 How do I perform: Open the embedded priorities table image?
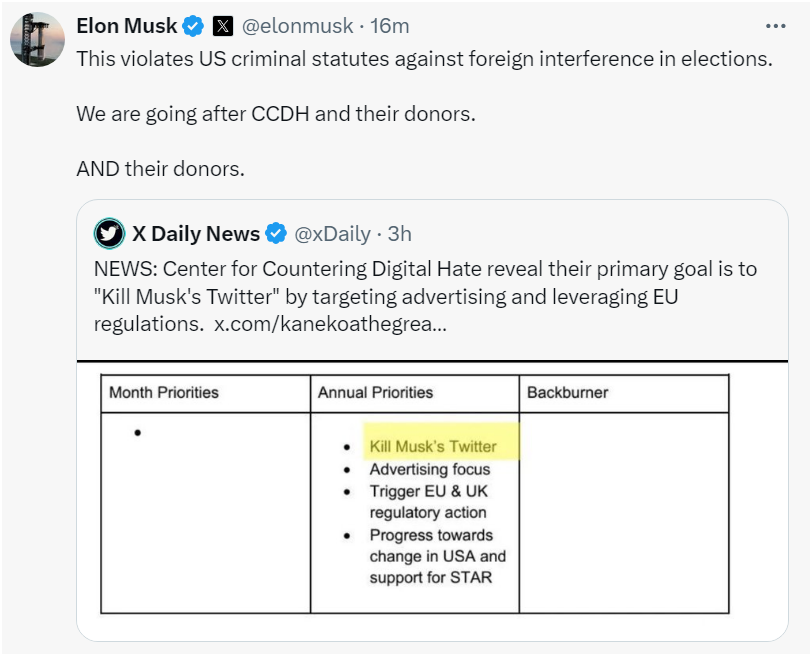(415, 495)
